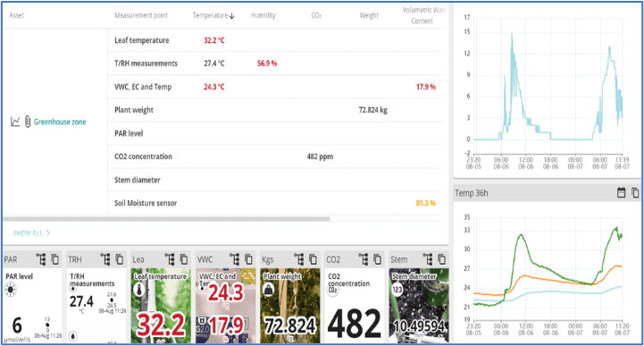Click the Asset column header
This screenshot has height=346, width=644.
pyautogui.click(x=16, y=15)
